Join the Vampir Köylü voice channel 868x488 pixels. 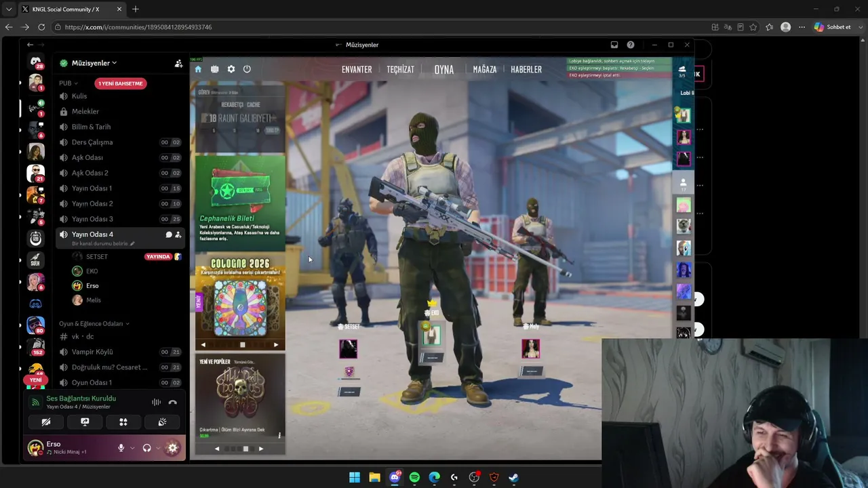[119, 352]
